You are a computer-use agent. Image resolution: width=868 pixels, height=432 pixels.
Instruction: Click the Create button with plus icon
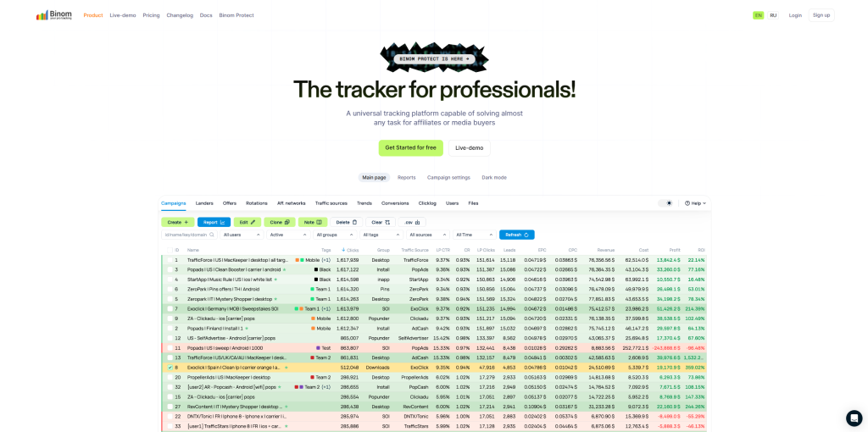178,222
